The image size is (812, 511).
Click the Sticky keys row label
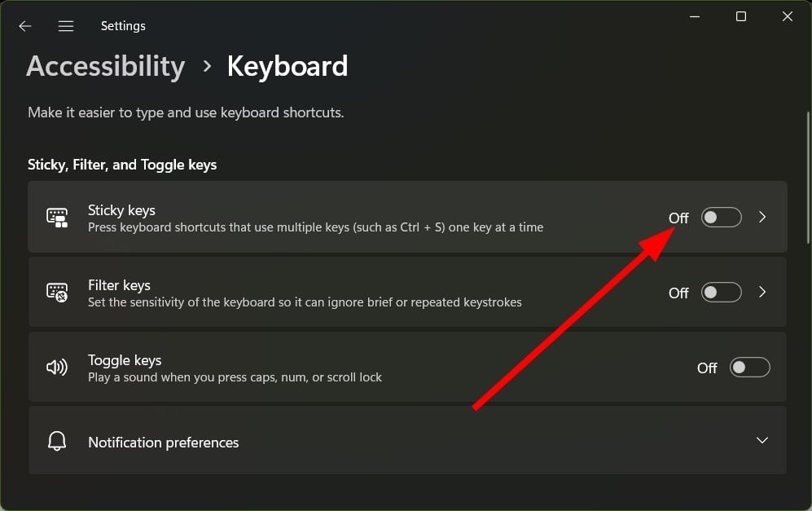[121, 210]
